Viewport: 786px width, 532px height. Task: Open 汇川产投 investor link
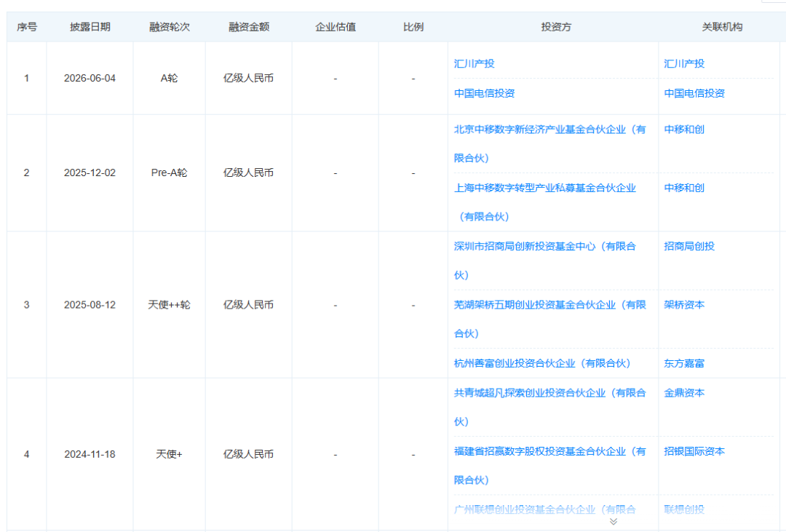(x=475, y=63)
